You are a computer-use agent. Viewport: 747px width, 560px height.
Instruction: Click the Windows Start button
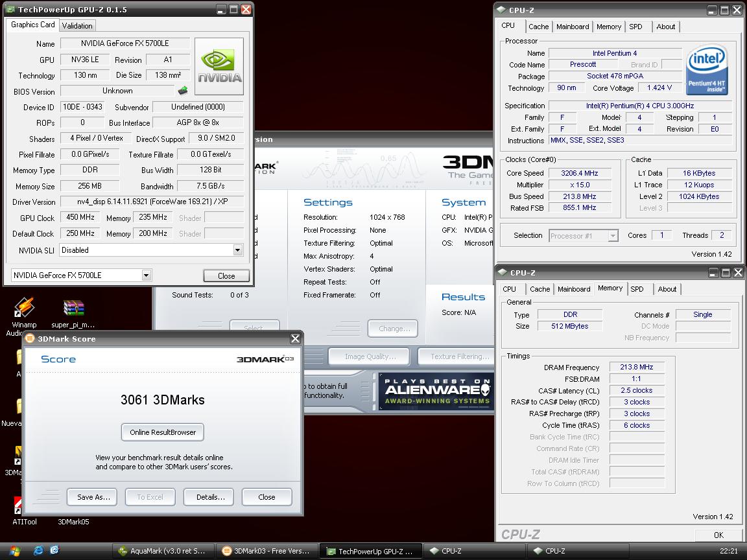tap(15, 551)
